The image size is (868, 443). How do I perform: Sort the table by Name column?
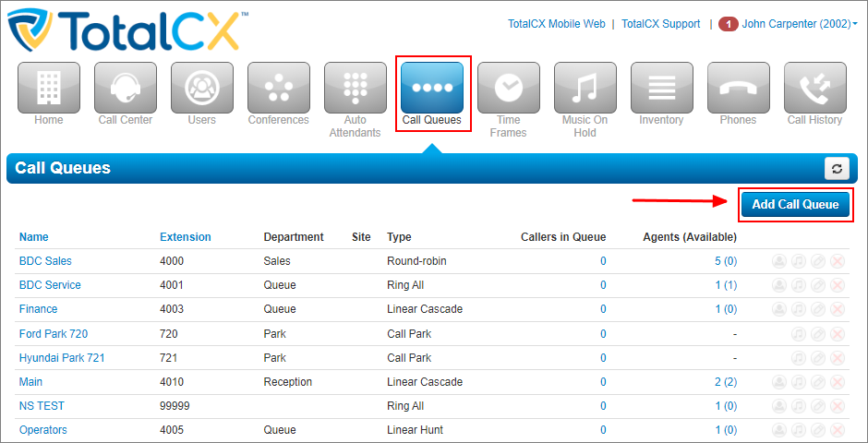click(34, 236)
